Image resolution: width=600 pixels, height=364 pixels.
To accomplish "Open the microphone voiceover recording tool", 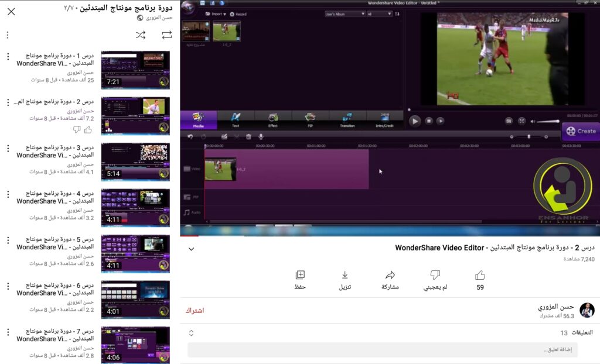I will pos(262,136).
